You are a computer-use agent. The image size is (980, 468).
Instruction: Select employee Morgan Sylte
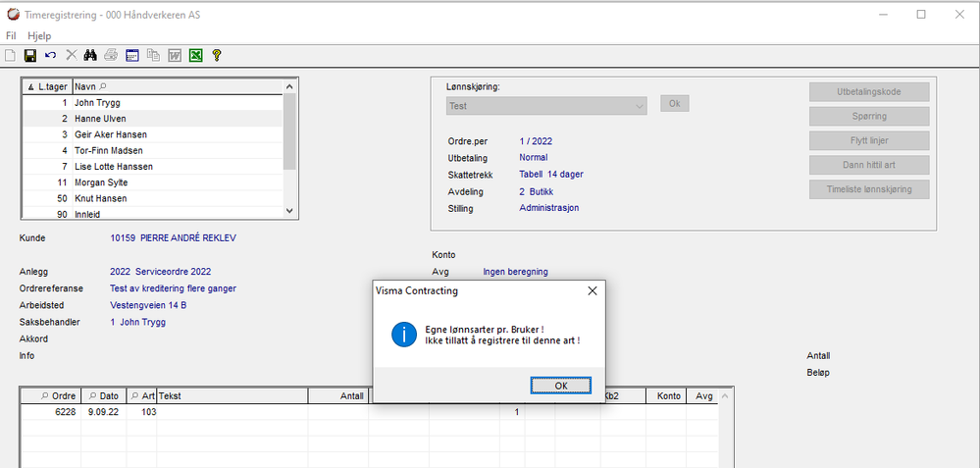click(x=153, y=182)
